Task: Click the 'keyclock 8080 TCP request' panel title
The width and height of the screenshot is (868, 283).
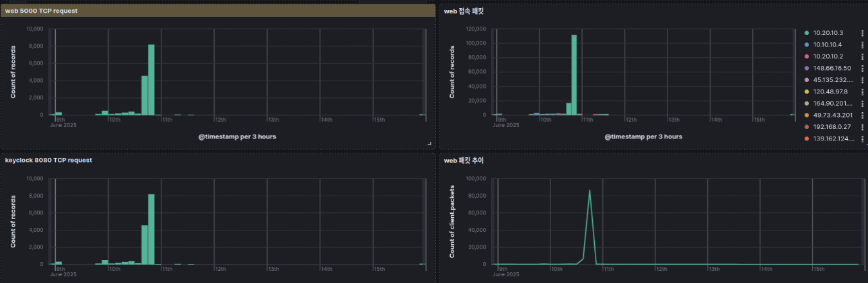Action: [48, 160]
